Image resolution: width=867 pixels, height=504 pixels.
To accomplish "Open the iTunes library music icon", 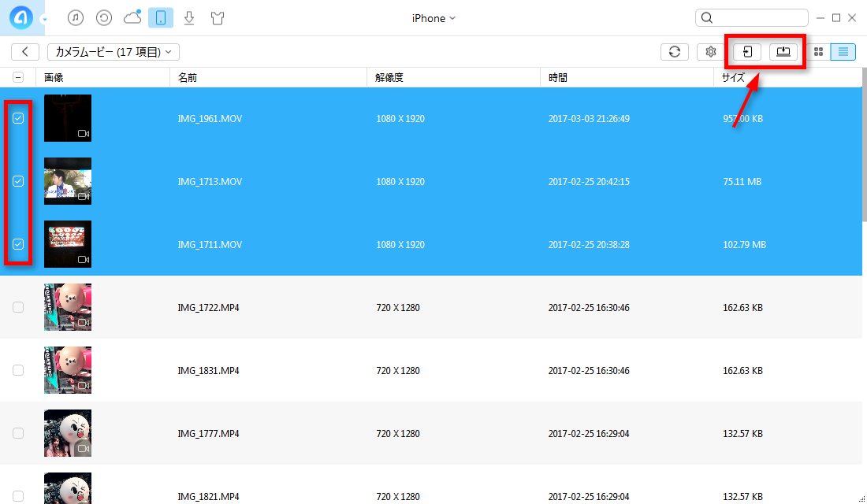I will [x=76, y=17].
